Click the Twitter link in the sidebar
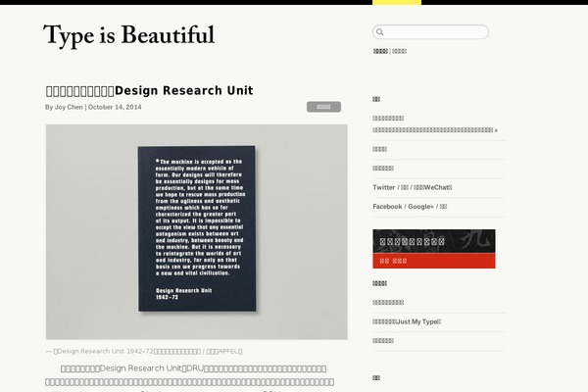This screenshot has height=392, width=588. 383,187
